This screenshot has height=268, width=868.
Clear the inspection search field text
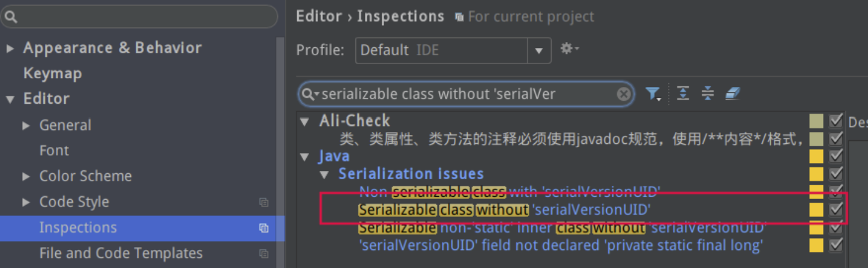point(624,94)
